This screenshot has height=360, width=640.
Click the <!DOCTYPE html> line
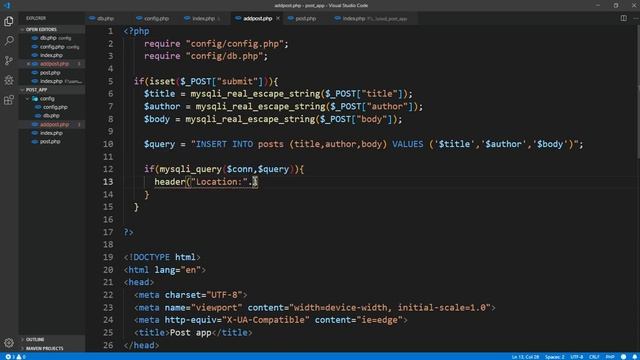[162, 257]
